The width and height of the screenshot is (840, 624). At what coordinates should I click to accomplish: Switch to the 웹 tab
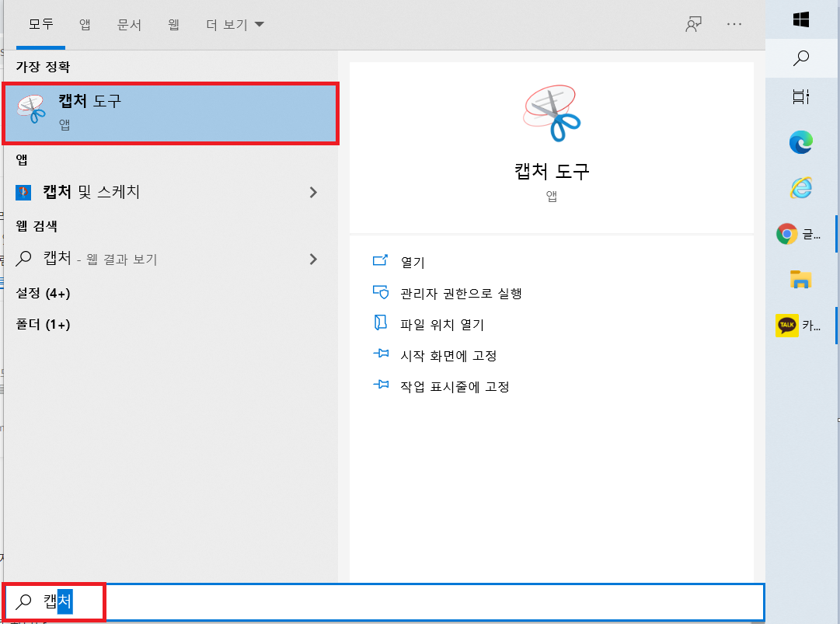pyautogui.click(x=173, y=25)
